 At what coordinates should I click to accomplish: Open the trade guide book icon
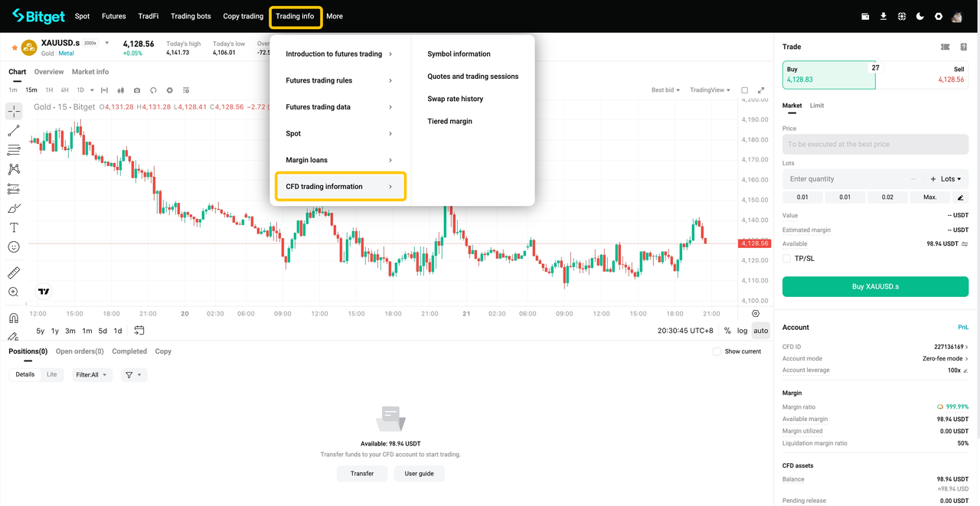tap(964, 47)
